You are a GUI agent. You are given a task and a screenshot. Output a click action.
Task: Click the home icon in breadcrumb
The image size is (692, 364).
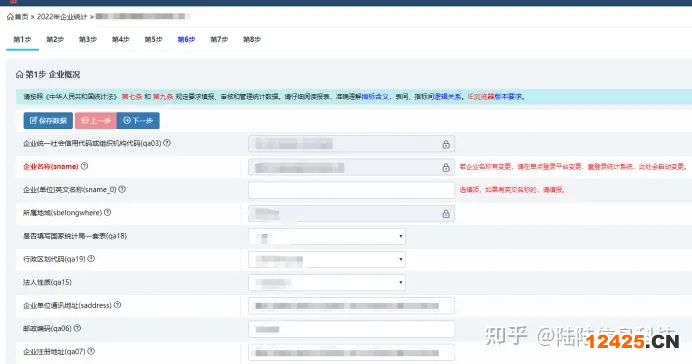[x=10, y=17]
